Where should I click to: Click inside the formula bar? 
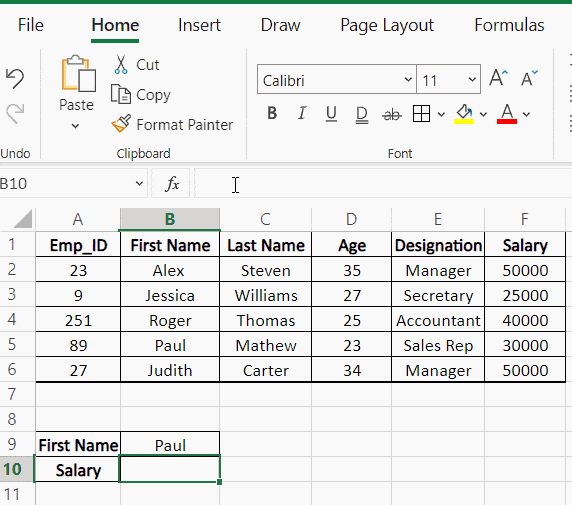383,184
